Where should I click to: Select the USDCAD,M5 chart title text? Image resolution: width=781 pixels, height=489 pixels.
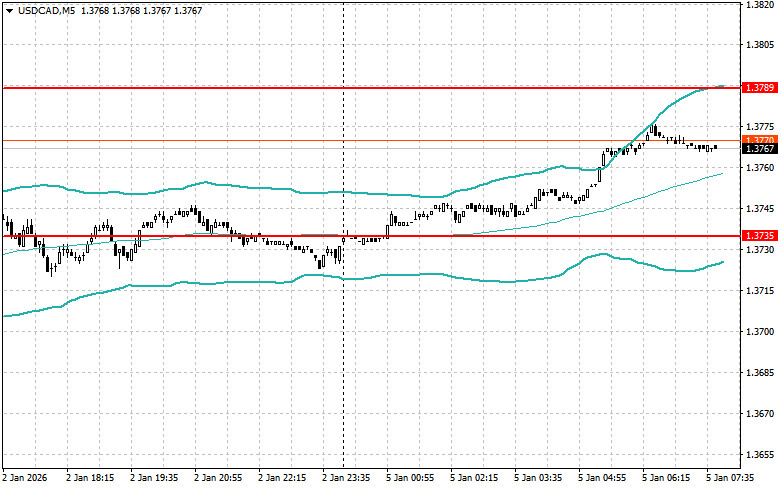tap(46, 10)
